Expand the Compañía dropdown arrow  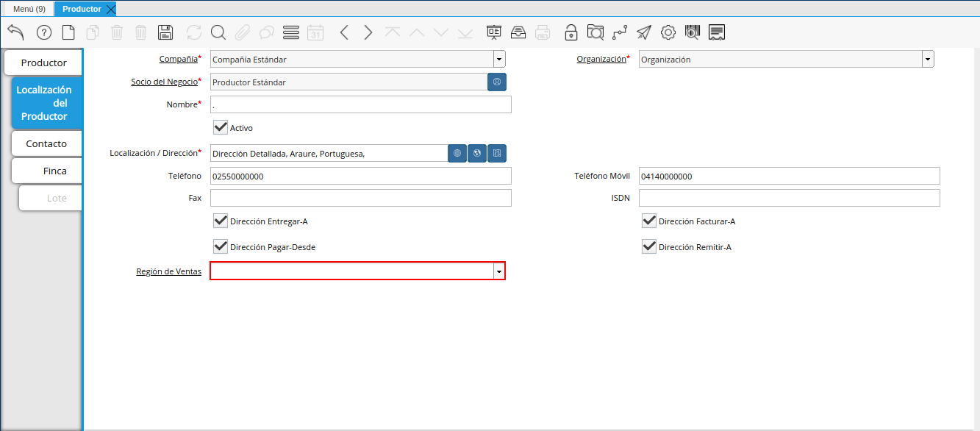(x=499, y=60)
